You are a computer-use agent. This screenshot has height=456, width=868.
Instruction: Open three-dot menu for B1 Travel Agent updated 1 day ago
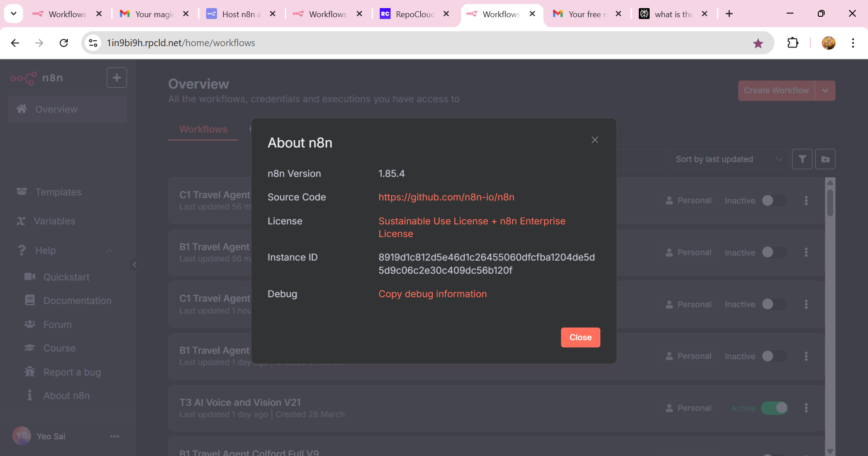click(806, 356)
